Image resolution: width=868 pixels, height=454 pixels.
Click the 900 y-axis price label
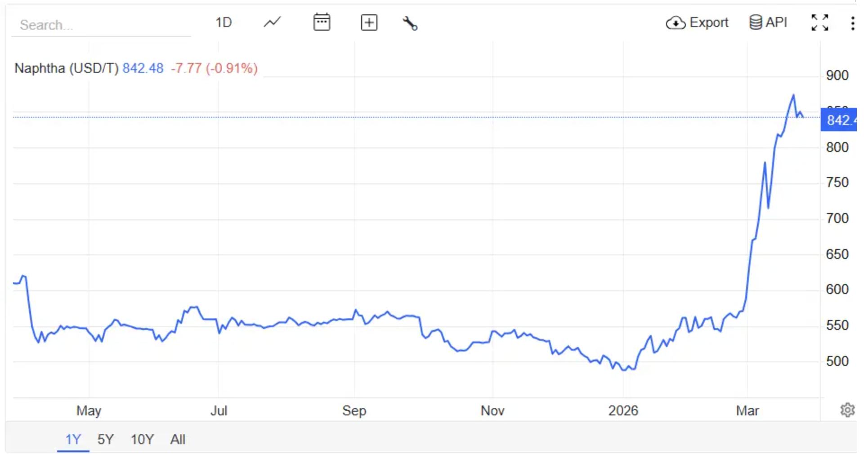click(x=837, y=76)
